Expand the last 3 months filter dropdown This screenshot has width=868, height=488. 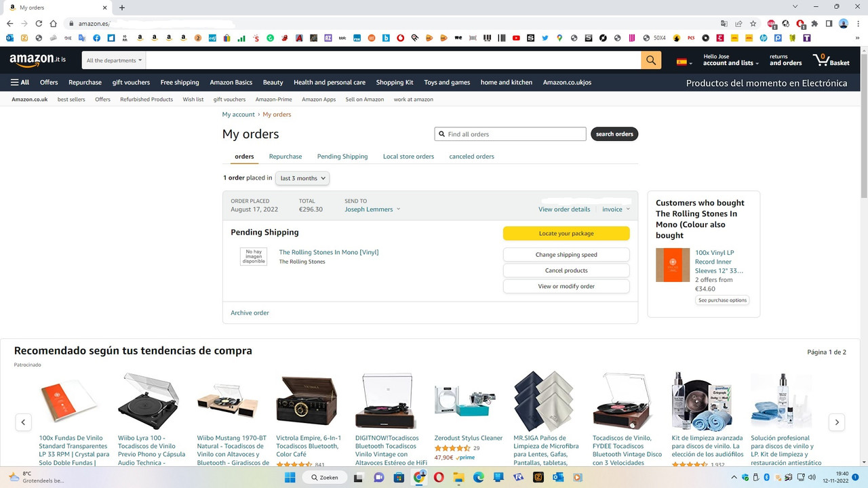point(302,178)
